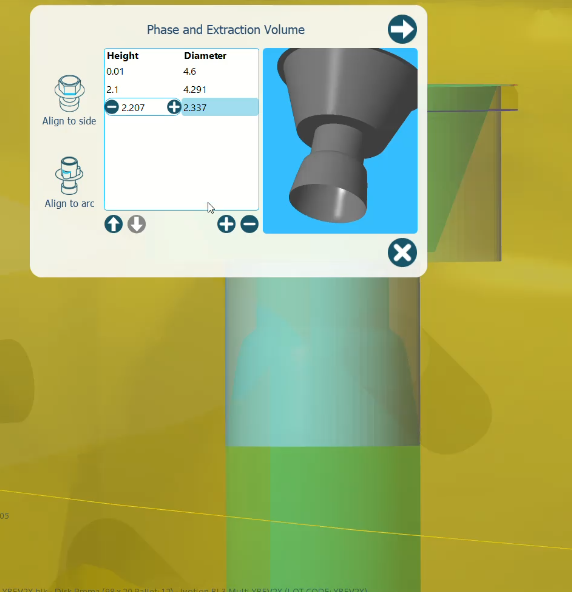Select the diameter cell 4.291
This screenshot has height=592, width=572.
coord(220,90)
